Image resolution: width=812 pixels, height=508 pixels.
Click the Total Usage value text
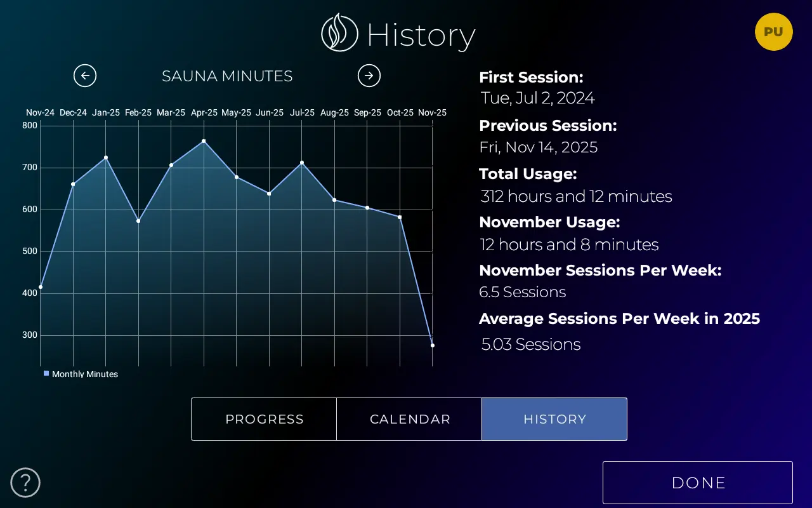(x=576, y=197)
